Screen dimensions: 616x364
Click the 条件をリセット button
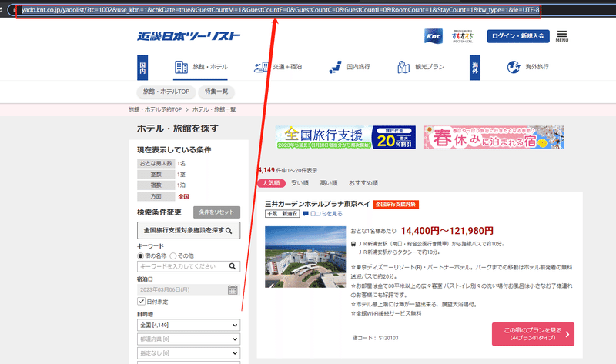[216, 212]
